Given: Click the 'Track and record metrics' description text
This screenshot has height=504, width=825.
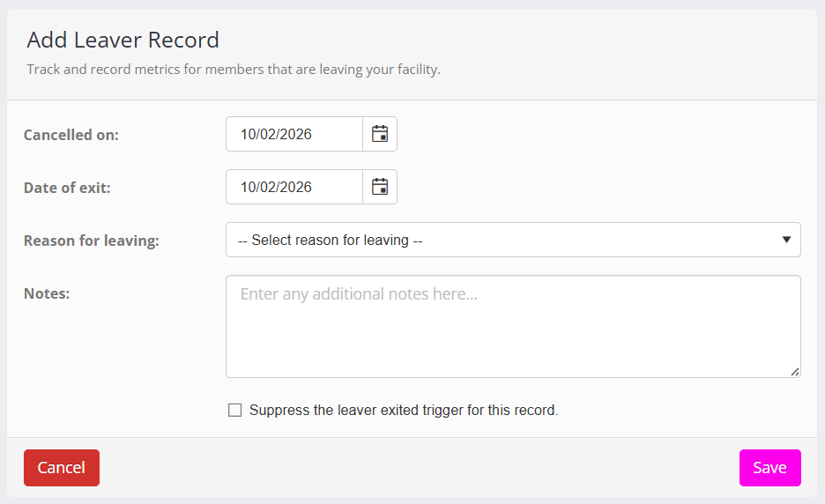Looking at the screenshot, I should pos(233,69).
